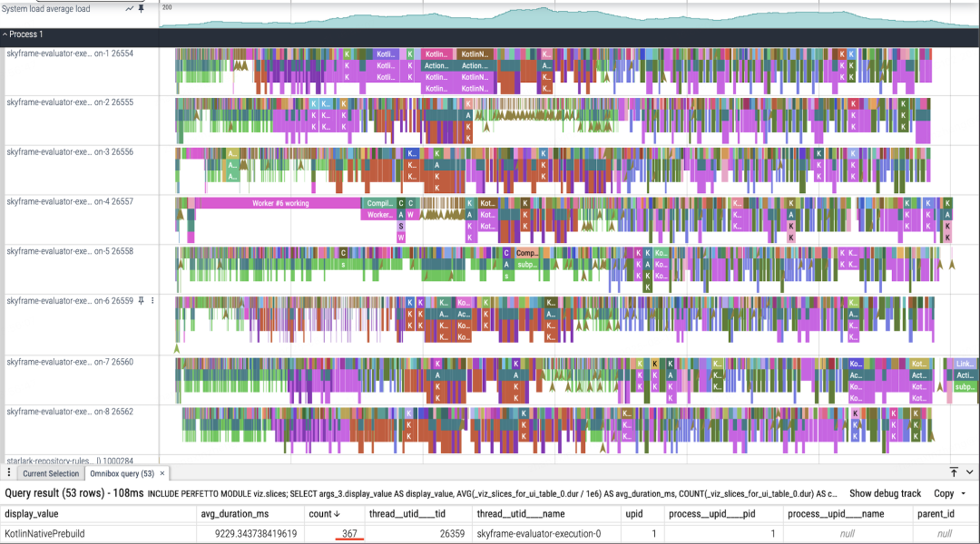Click the count value 367
Image resolution: width=980 pixels, height=544 pixels.
[349, 534]
